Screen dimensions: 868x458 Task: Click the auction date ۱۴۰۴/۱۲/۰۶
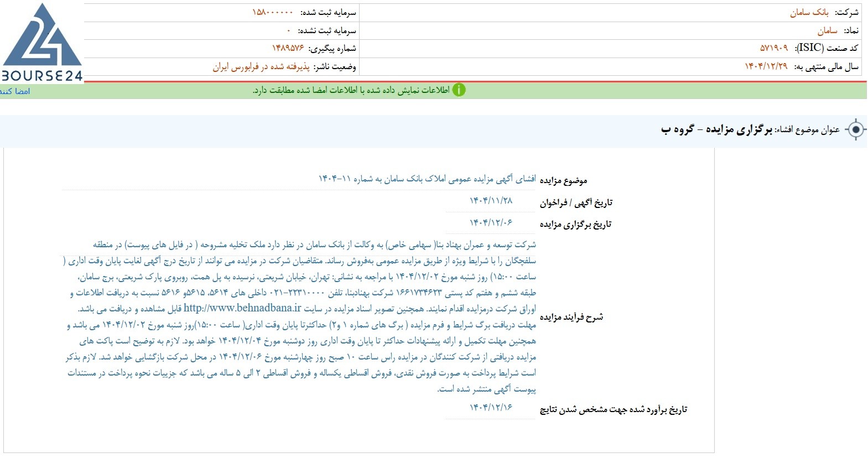(491, 222)
